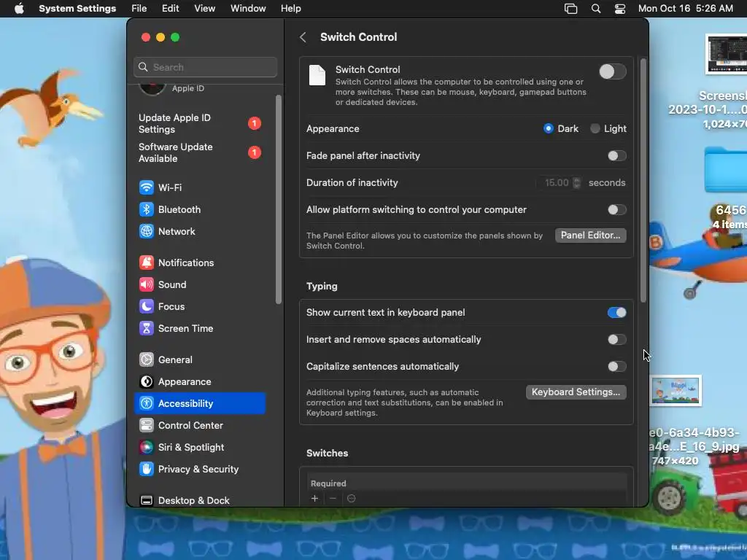Open Spotlight search in the menu bar

(x=595, y=9)
